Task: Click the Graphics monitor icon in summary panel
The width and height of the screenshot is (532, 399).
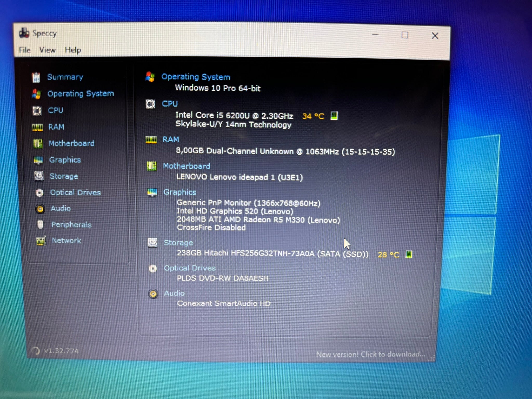Action: 152,192
